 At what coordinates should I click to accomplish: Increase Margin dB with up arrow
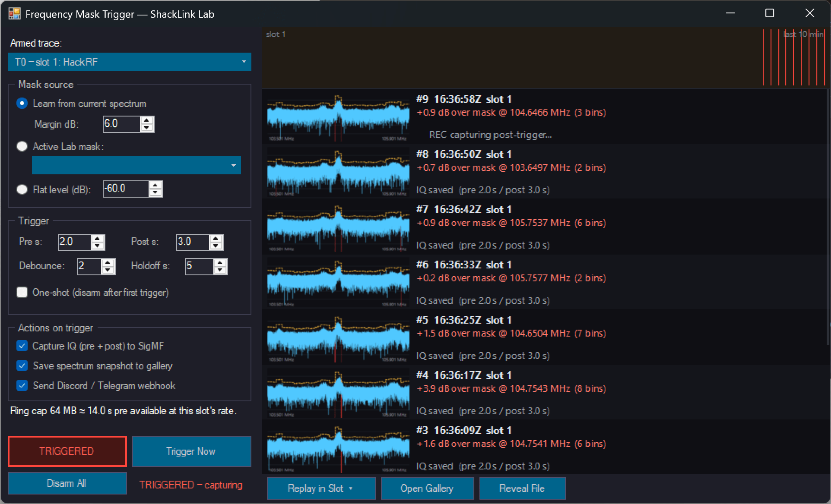[147, 120]
